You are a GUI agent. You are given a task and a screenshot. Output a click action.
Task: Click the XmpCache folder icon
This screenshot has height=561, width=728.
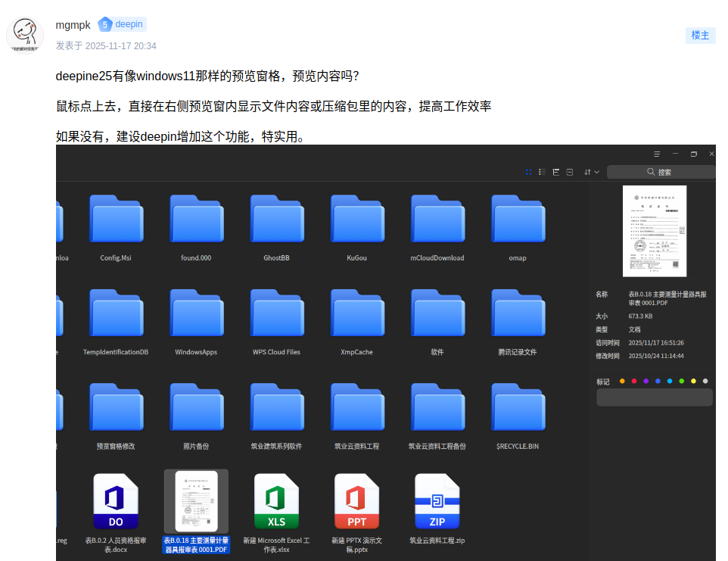coord(357,313)
